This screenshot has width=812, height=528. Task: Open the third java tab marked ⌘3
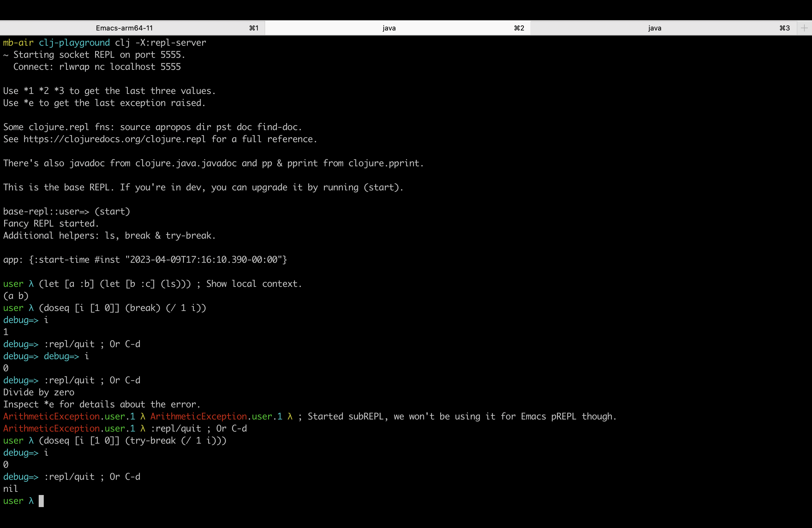[663, 28]
